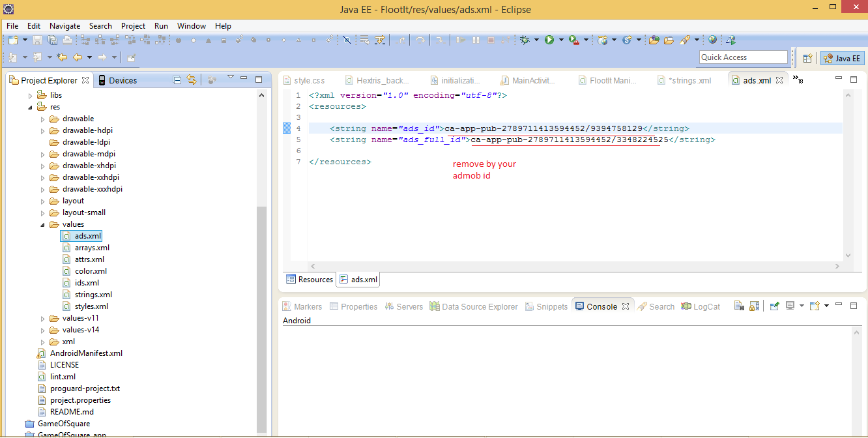Show hidden editor tabs list
This screenshot has height=438, width=868.
click(x=798, y=80)
